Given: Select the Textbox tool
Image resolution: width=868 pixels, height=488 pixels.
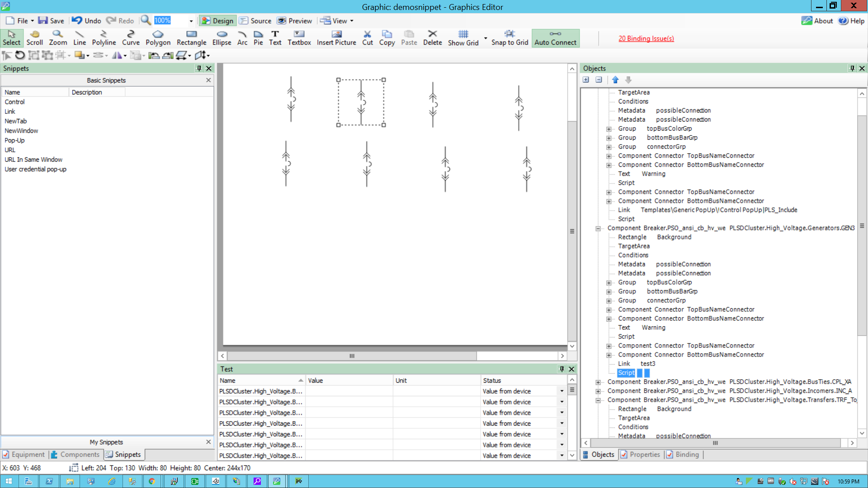Looking at the screenshot, I should [299, 38].
